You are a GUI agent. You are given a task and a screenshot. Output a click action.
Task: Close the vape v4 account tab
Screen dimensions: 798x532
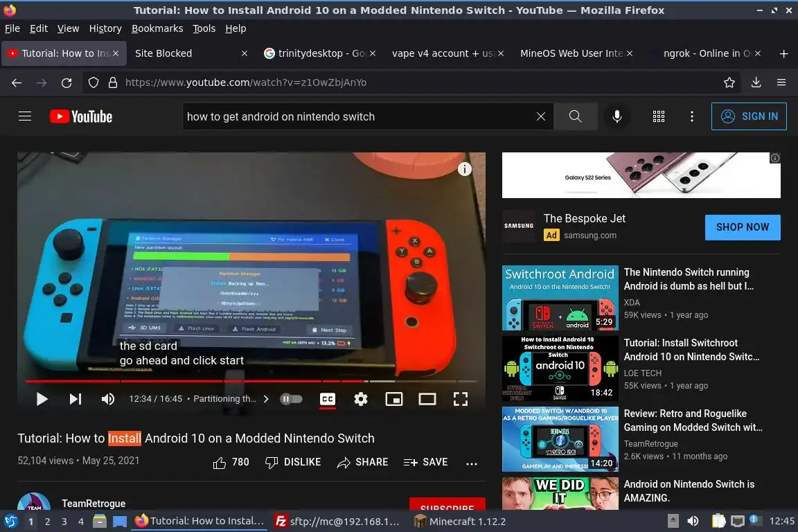pos(501,53)
